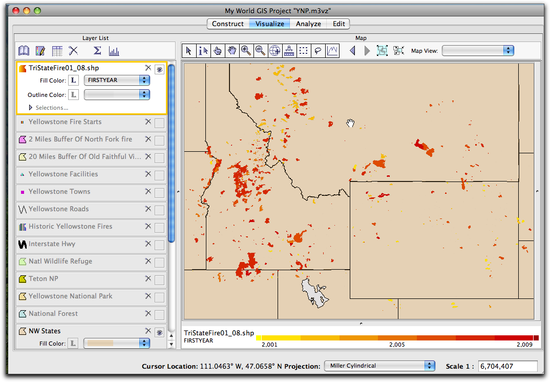Image resolution: width=550 pixels, height=382 pixels.
Task: Toggle visibility of TriStateFire01_08.shp layer
Action: (160, 69)
